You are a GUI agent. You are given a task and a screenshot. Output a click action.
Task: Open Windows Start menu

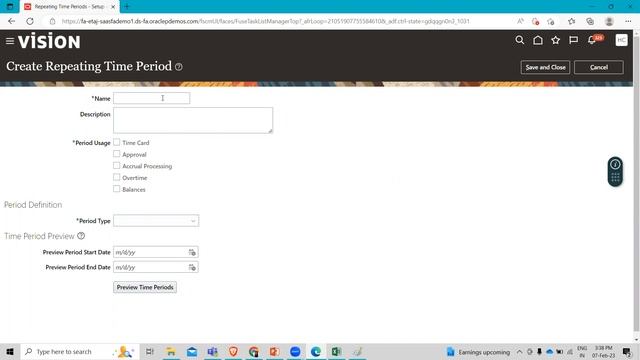(x=10, y=351)
